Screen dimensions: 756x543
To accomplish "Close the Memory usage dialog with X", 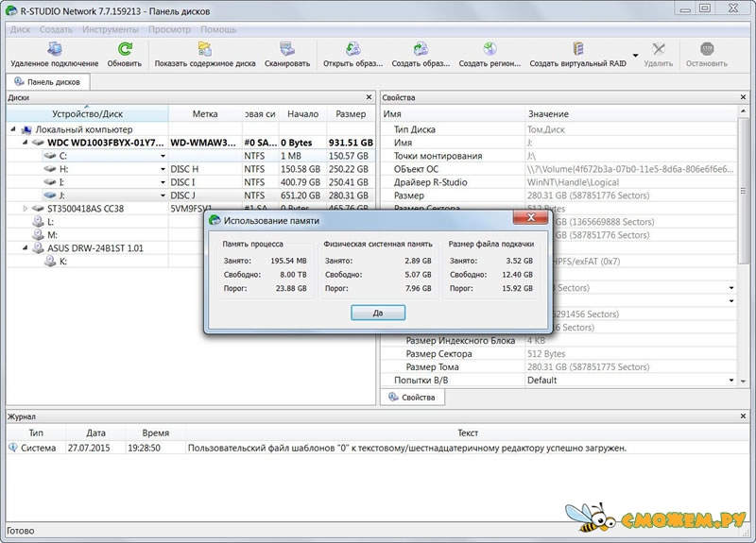I will coord(530,218).
